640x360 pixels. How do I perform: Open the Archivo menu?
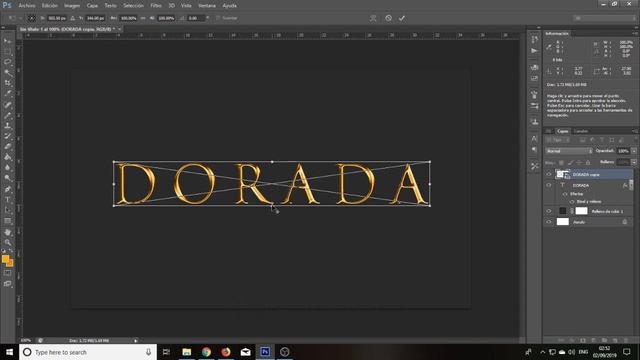click(27, 6)
